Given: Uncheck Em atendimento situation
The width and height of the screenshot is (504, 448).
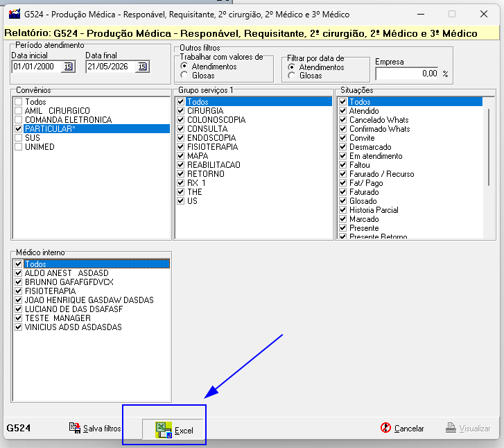Looking at the screenshot, I should click(x=343, y=155).
